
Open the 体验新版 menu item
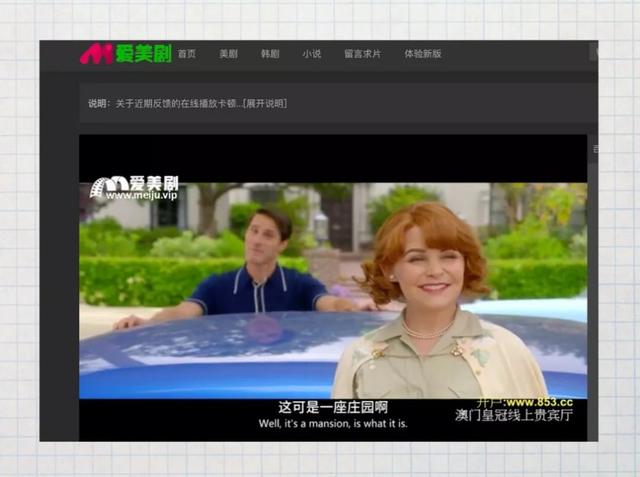[x=423, y=54]
